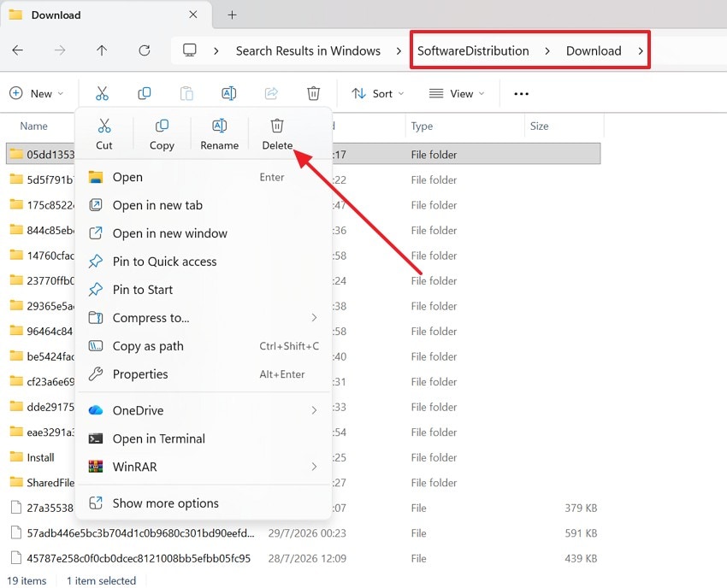This screenshot has width=727, height=588.
Task: Go back with the back arrow
Action: pos(18,50)
